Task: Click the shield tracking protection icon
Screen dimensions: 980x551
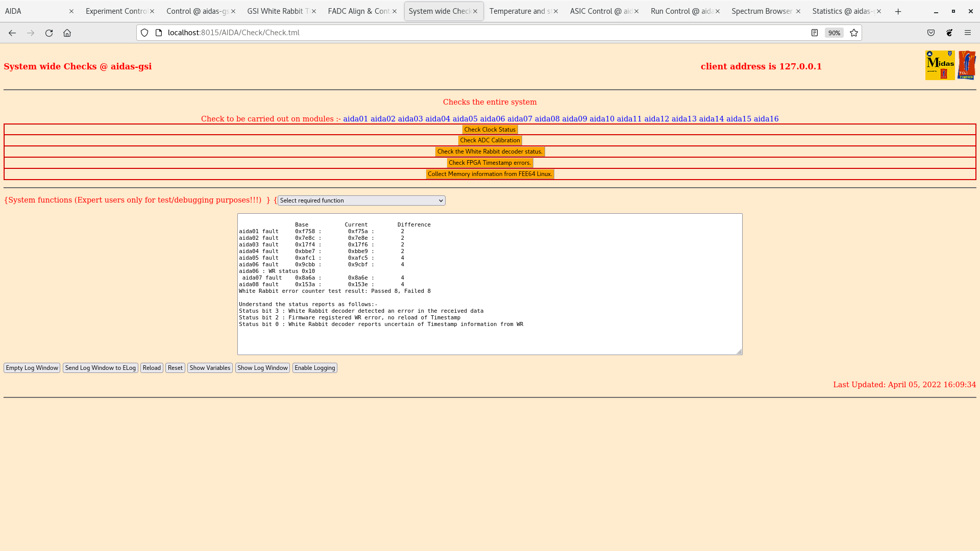Action: tap(144, 33)
